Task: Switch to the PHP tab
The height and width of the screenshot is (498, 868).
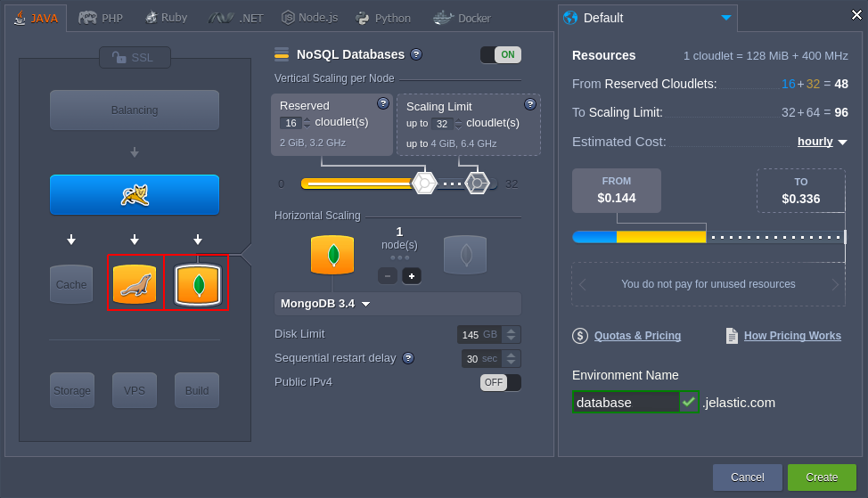Action: click(100, 18)
